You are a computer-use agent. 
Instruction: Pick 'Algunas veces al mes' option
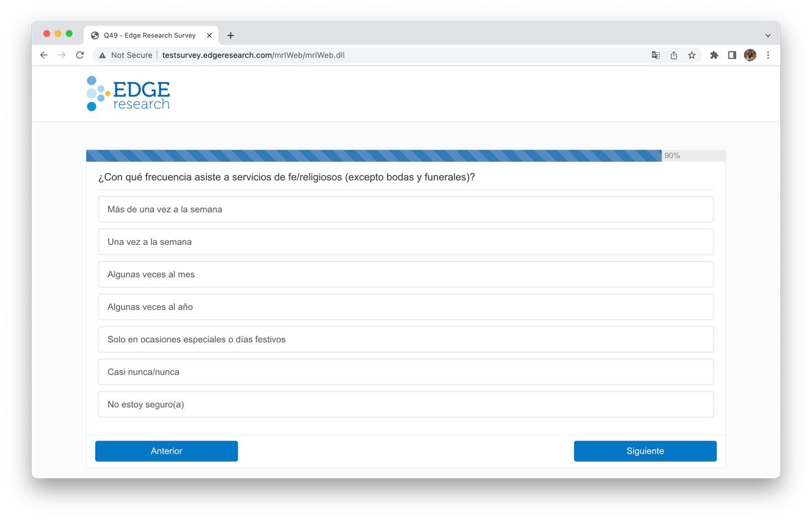[405, 274]
